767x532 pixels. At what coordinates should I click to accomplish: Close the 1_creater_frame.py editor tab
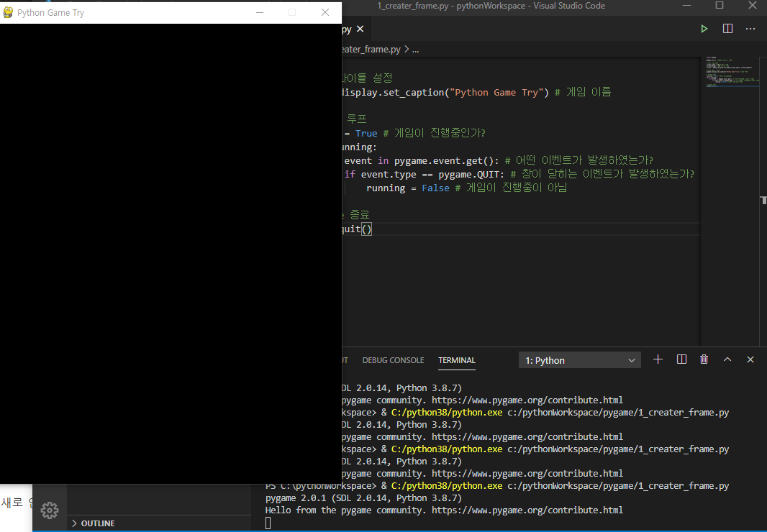[360, 29]
